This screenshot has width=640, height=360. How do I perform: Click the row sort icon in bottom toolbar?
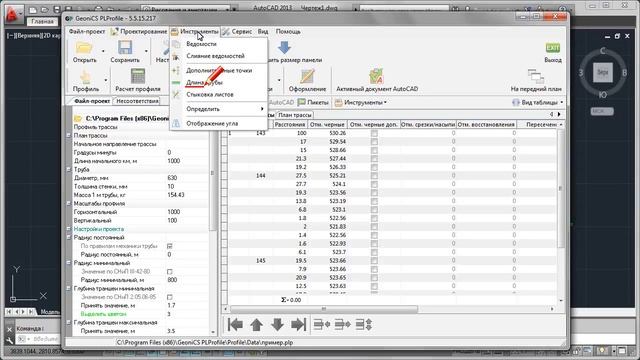(363, 324)
